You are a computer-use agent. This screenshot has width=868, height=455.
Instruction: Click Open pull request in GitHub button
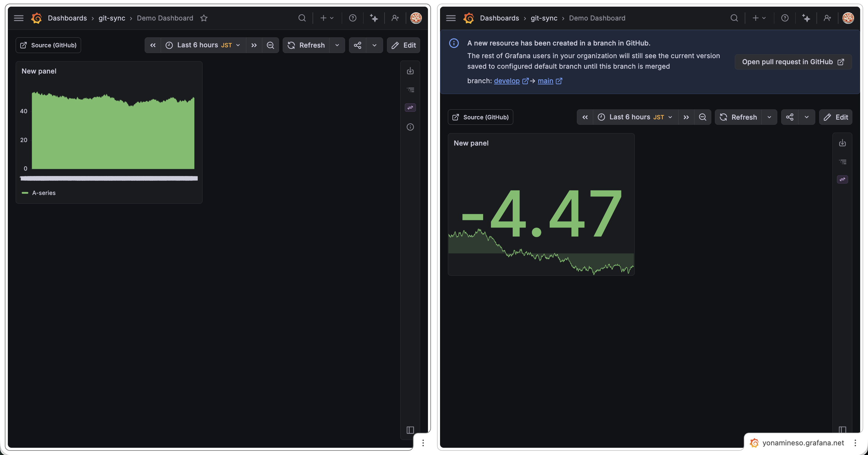[793, 62]
